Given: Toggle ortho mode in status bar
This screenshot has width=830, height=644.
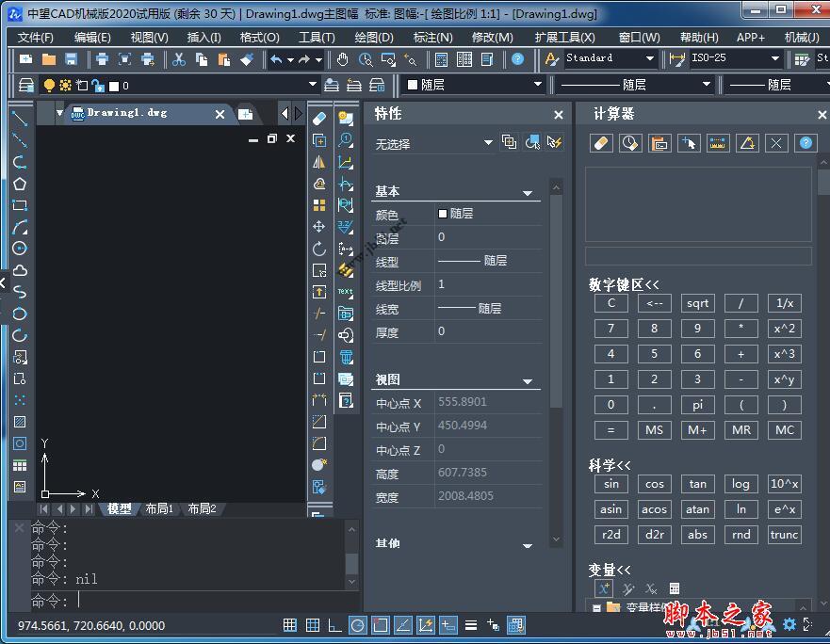Looking at the screenshot, I should [x=334, y=625].
